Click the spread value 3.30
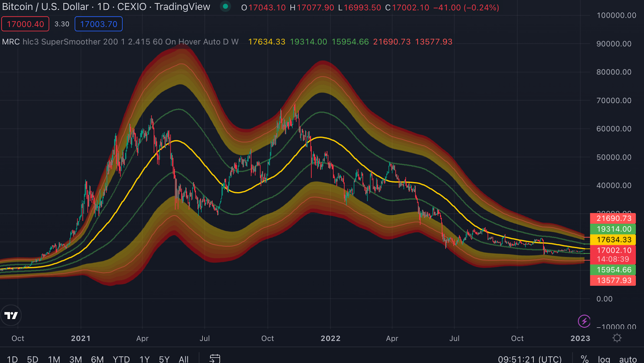This screenshot has width=644, height=363. tap(62, 24)
